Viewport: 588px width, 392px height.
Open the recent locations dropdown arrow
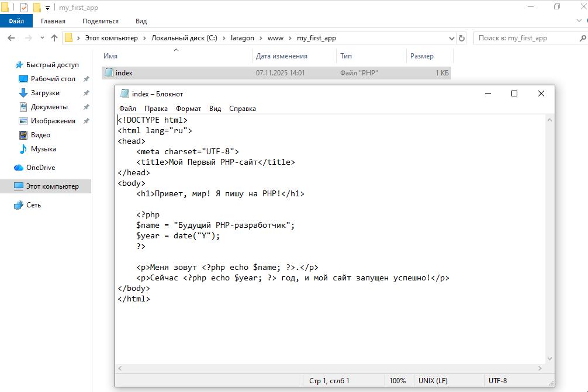coord(40,38)
